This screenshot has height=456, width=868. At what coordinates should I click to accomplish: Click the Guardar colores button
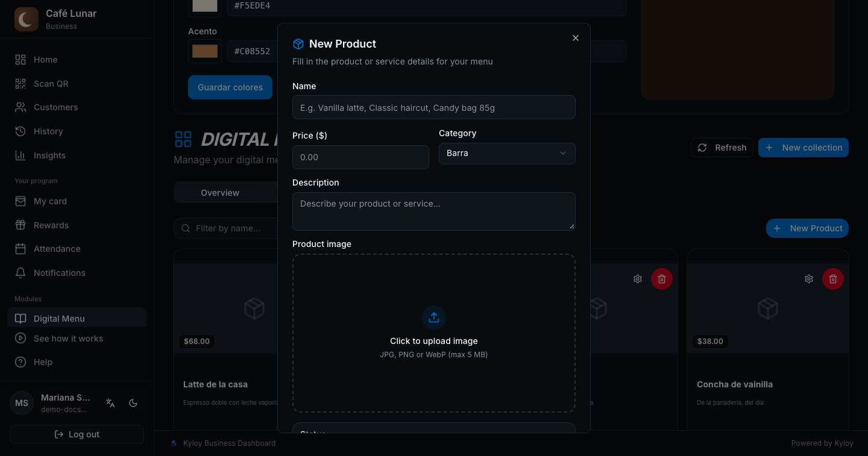pos(230,87)
